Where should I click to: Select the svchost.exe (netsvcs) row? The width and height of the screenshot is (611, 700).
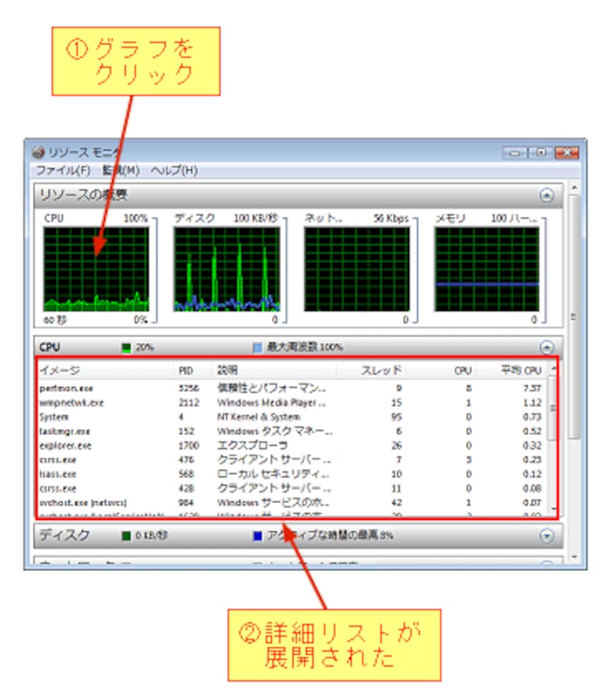293,503
